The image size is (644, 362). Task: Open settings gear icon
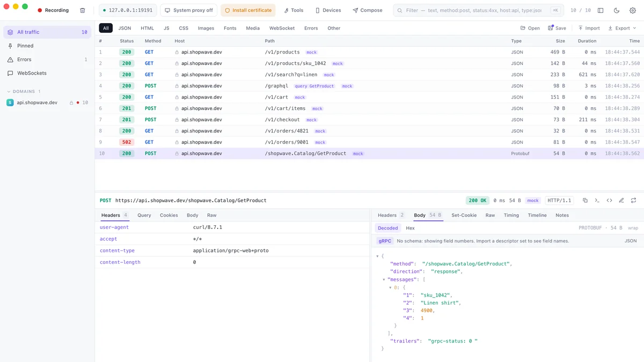(x=632, y=10)
